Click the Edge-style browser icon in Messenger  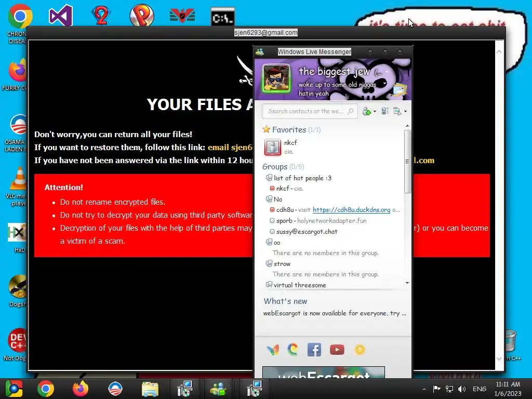(x=293, y=350)
